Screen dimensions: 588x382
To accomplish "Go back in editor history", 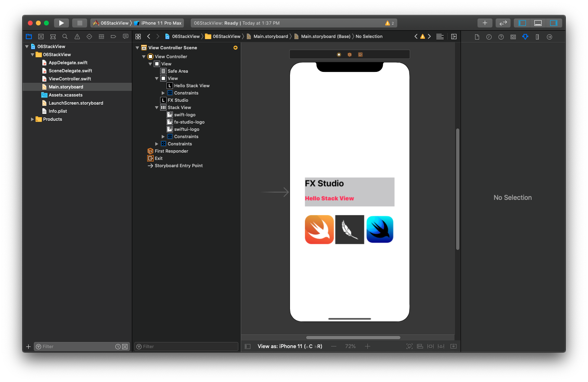I will (x=149, y=36).
